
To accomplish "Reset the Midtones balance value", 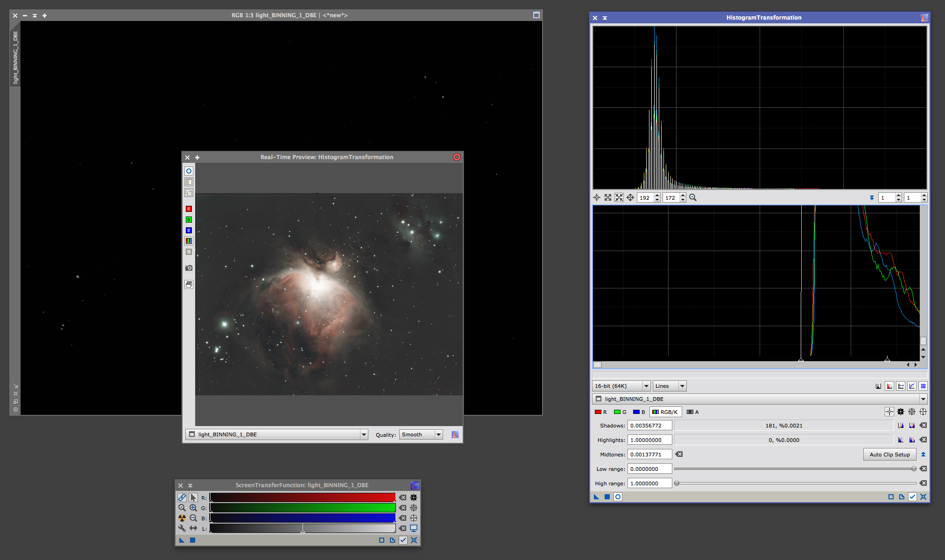I will (679, 454).
